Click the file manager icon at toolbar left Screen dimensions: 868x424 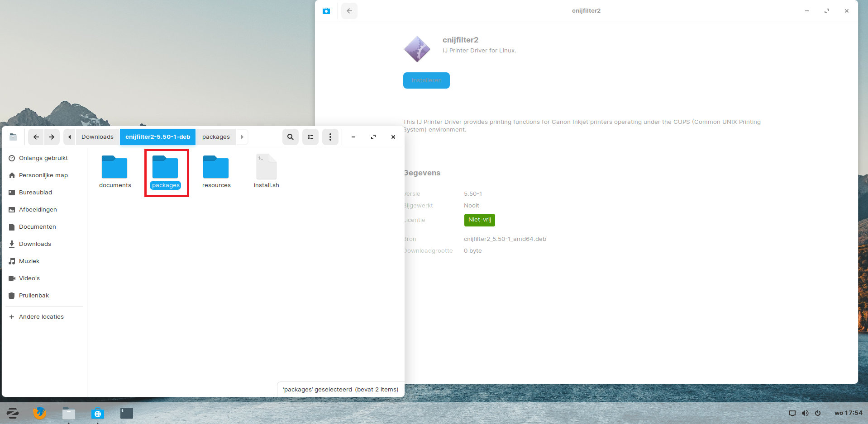click(13, 137)
